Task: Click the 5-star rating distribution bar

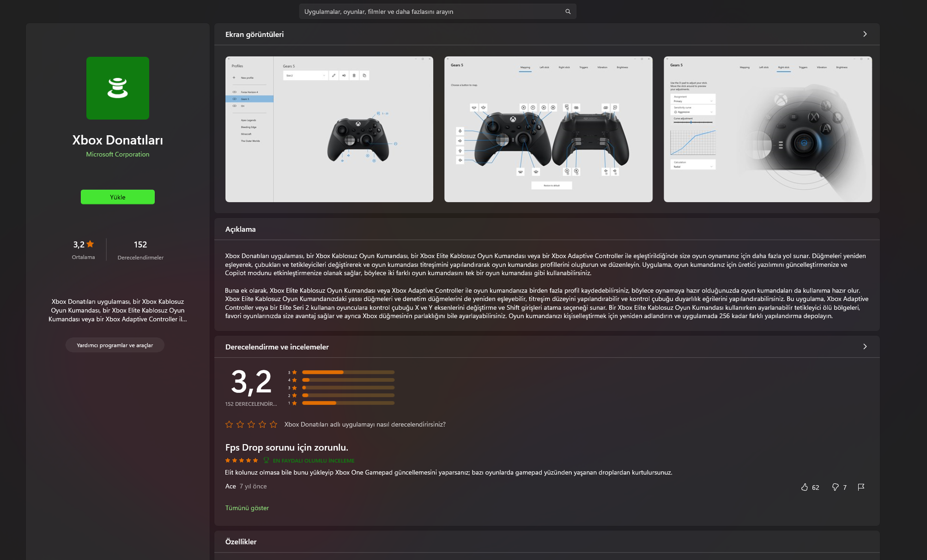Action: 348,372
